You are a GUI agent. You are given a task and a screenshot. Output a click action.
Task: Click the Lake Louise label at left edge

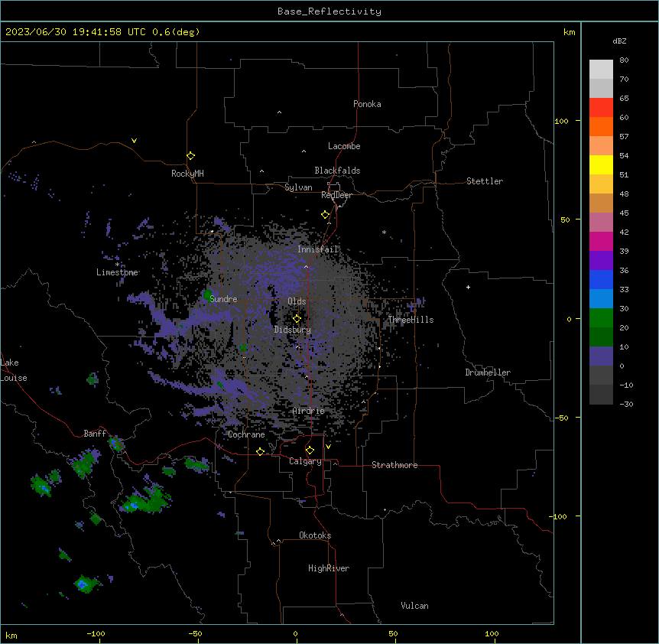[x=14, y=370]
